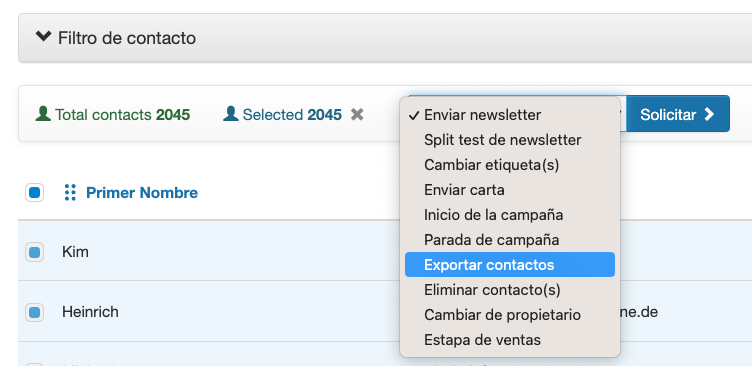The image size is (752, 366).
Task: Open the Filtro de contacto panel header
Action: (x=385, y=38)
